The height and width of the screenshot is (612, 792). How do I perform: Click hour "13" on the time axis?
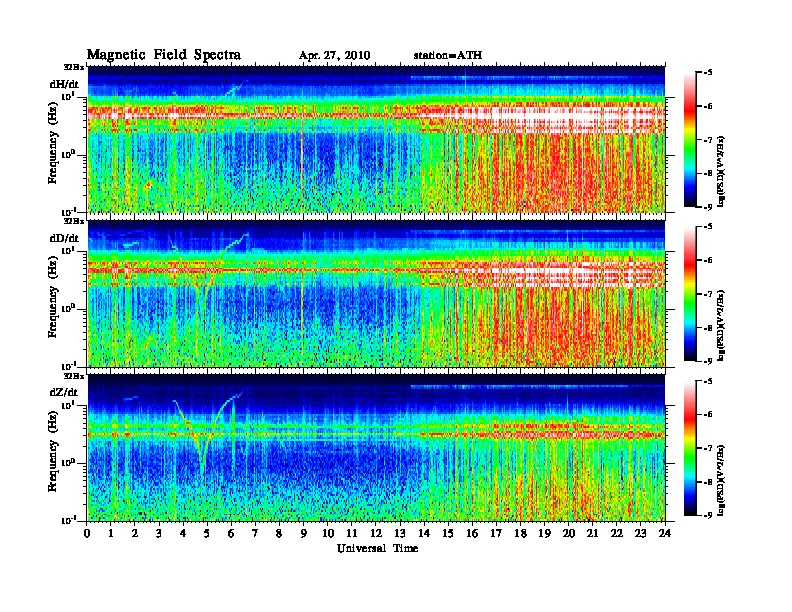click(400, 533)
